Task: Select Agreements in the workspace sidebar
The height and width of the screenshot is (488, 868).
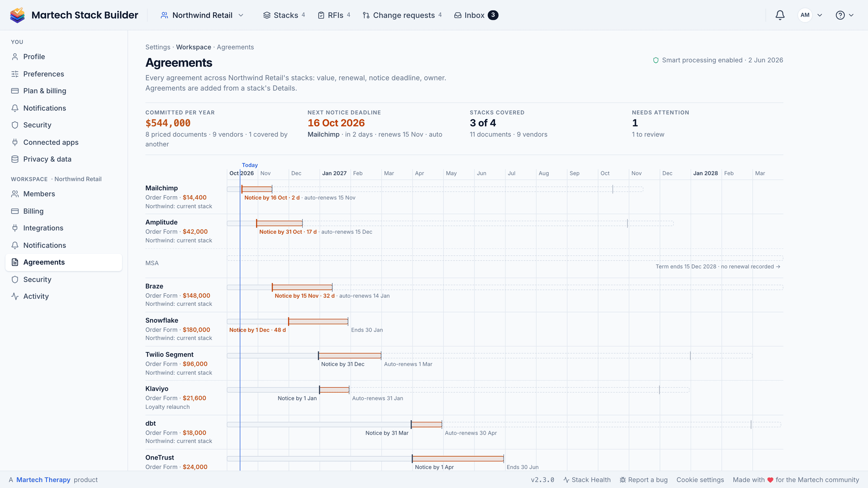Action: tap(64, 262)
